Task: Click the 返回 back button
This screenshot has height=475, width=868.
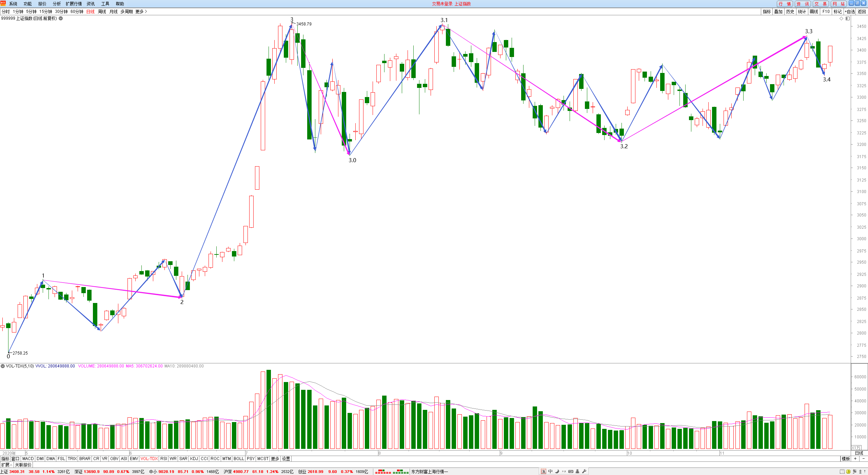Action: click(x=862, y=12)
